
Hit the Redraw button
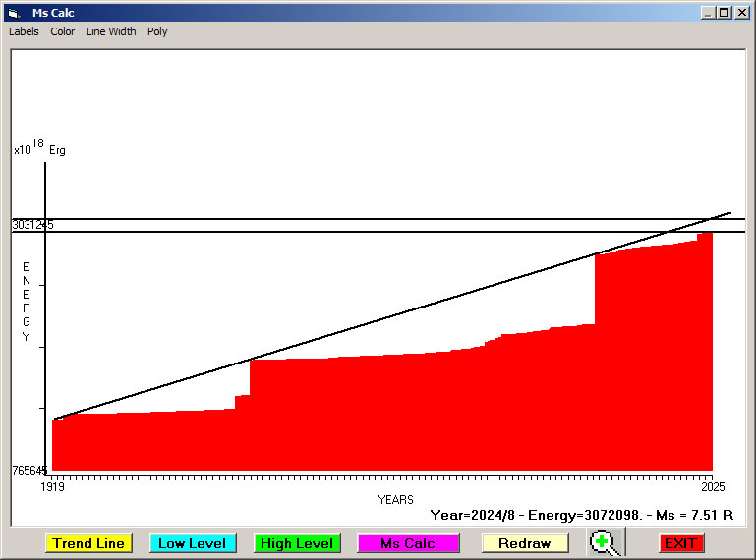coord(524,543)
